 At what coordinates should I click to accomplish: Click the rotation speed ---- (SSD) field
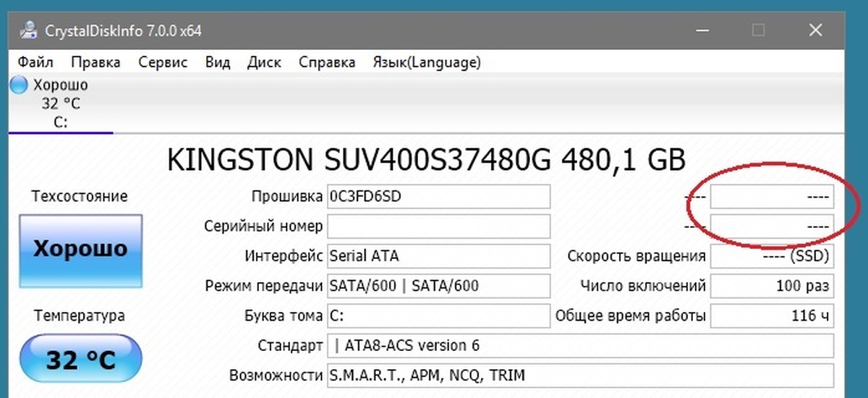point(772,255)
